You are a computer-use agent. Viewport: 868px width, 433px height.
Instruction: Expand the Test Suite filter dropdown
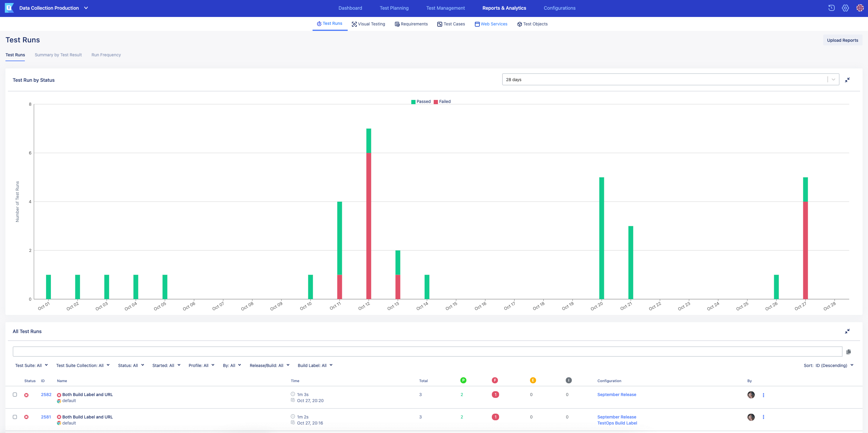click(x=31, y=365)
